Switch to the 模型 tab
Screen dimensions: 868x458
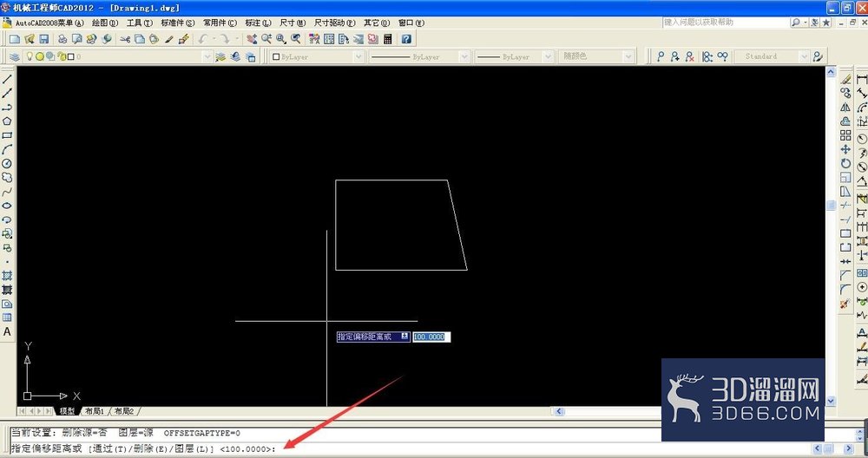(67, 411)
